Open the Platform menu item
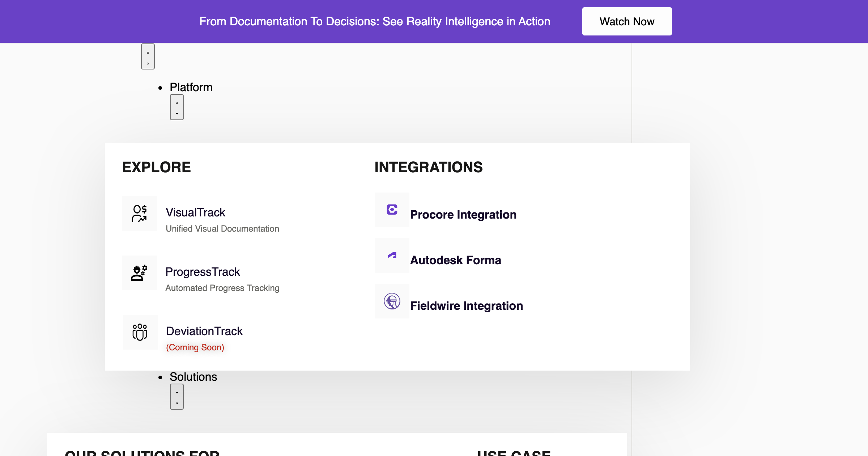Screen dimensions: 868x456 coord(191,87)
